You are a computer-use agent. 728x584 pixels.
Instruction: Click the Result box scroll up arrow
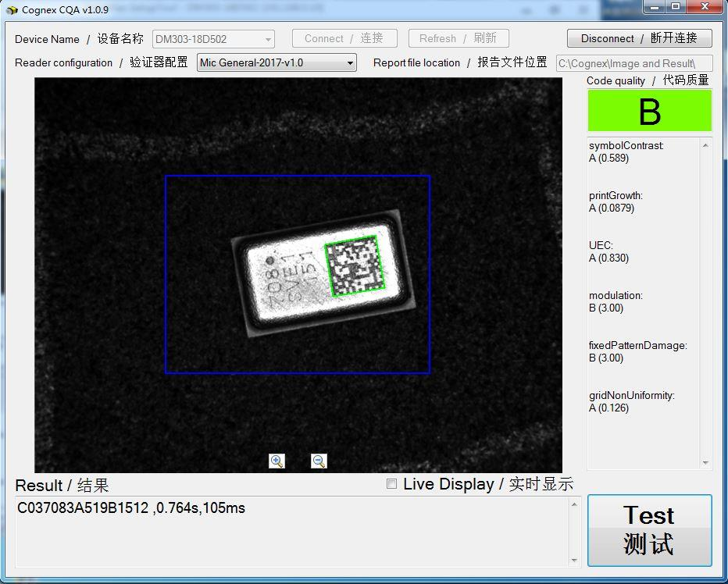(x=574, y=504)
